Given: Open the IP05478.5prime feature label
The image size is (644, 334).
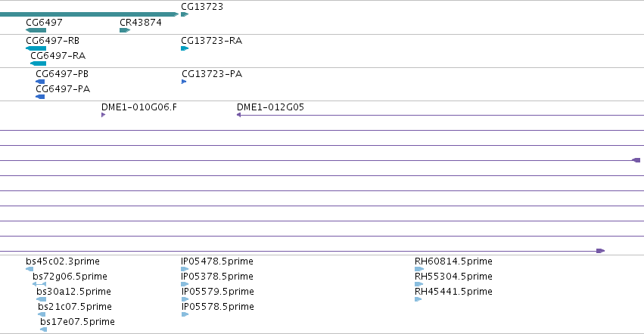Looking at the screenshot, I should [217, 261].
